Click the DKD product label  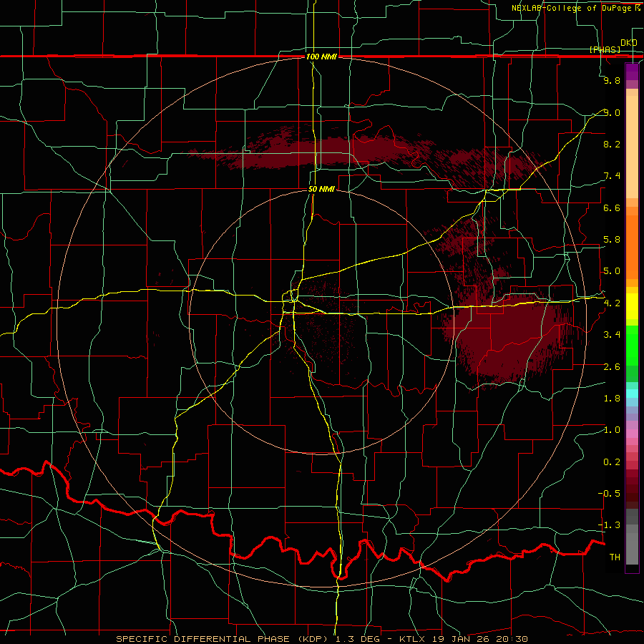pyautogui.click(x=628, y=42)
